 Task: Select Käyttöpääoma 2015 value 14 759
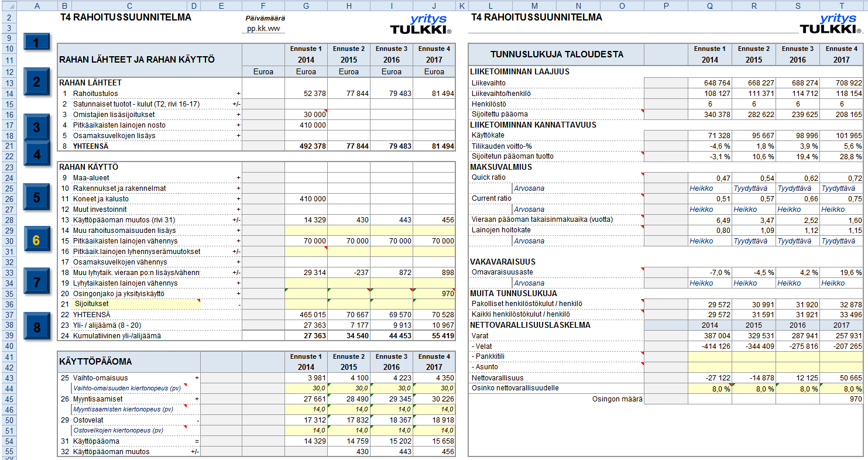[349, 441]
